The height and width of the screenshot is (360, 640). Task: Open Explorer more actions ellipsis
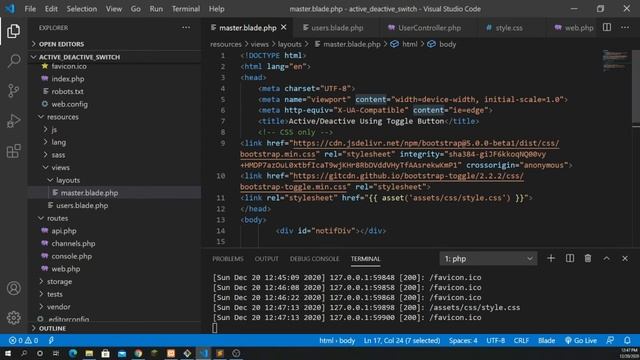[186, 28]
